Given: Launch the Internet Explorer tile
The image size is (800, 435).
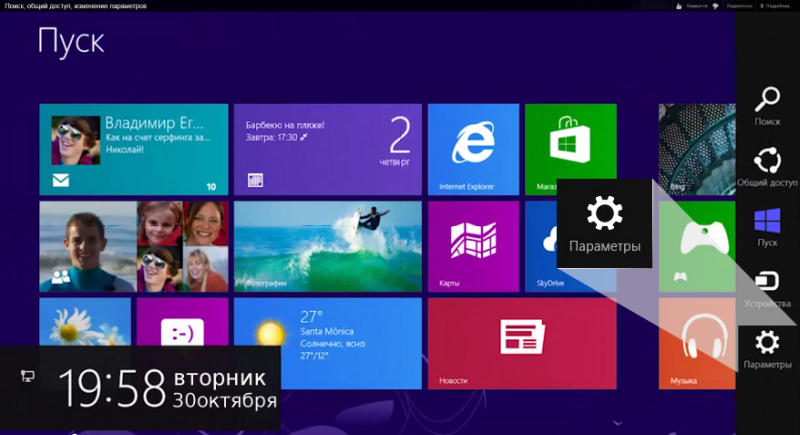Looking at the screenshot, I should coord(473,149).
